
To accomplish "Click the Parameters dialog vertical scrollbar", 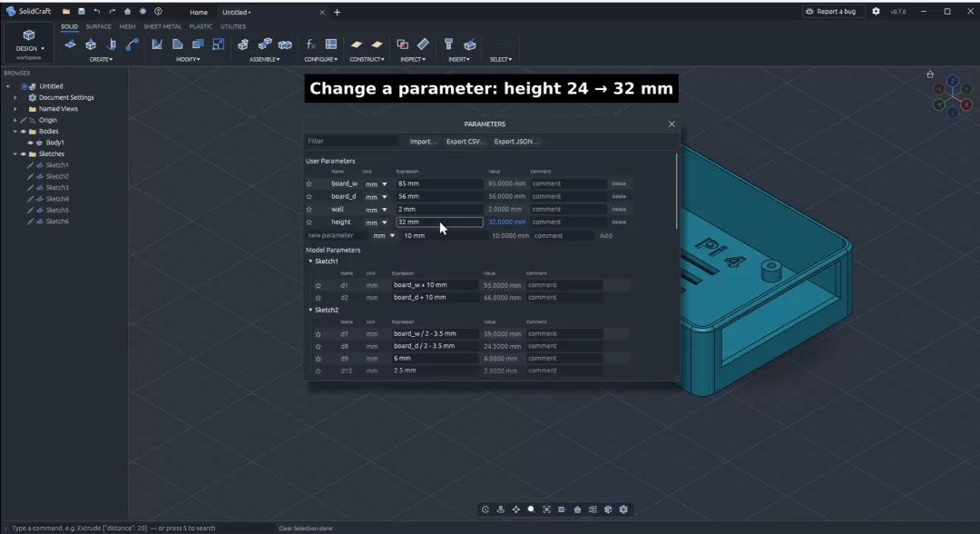I will (x=676, y=192).
